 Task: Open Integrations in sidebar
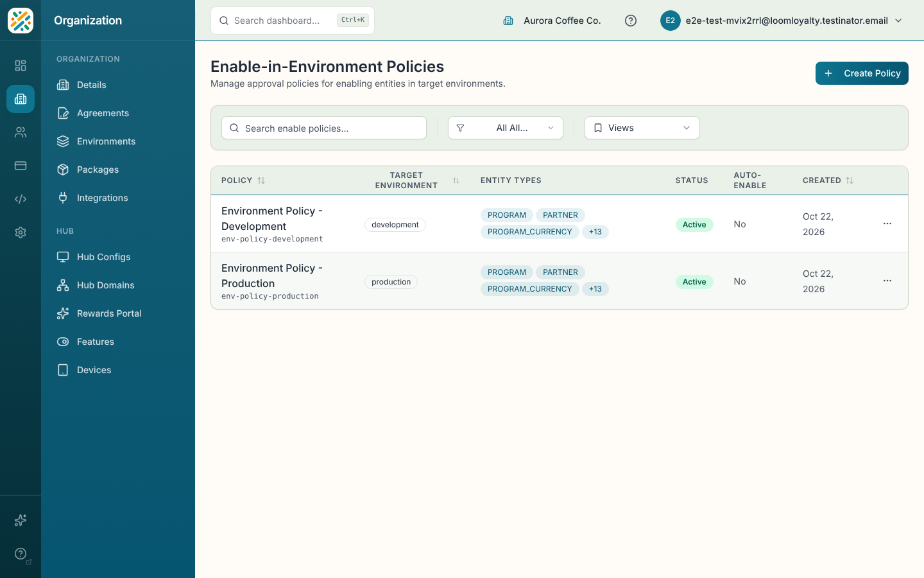118,198
